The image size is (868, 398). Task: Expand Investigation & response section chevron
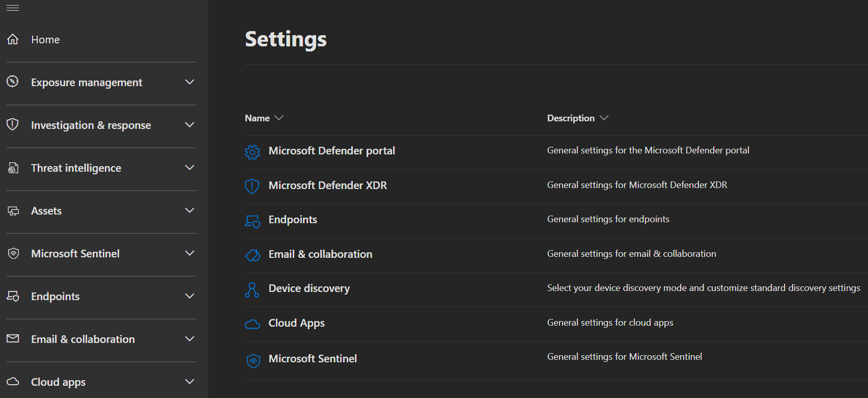point(189,125)
